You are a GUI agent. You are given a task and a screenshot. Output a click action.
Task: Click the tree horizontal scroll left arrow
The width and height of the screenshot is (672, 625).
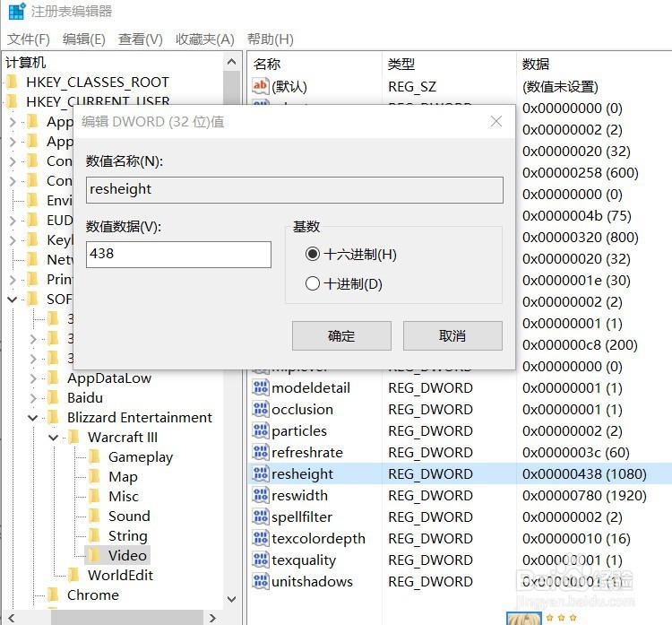(12, 618)
